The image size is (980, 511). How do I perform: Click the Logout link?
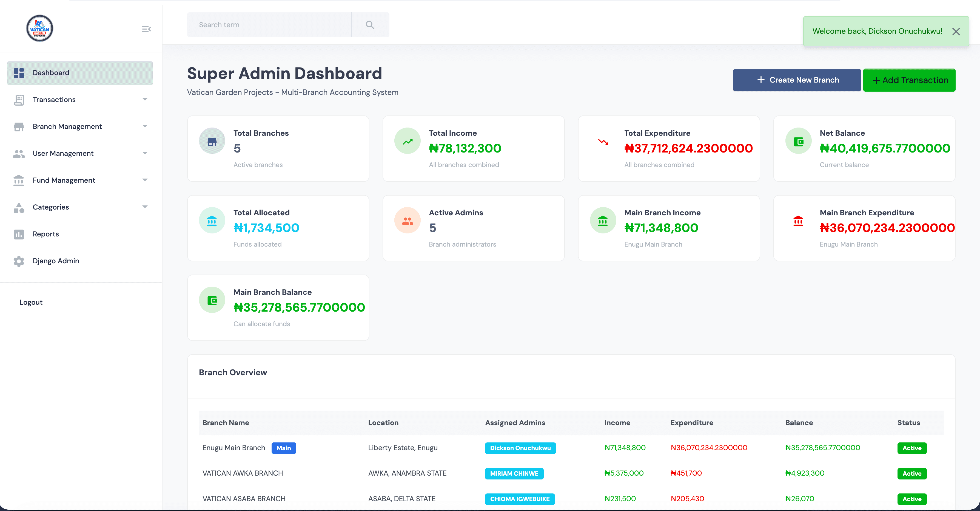[x=31, y=302]
